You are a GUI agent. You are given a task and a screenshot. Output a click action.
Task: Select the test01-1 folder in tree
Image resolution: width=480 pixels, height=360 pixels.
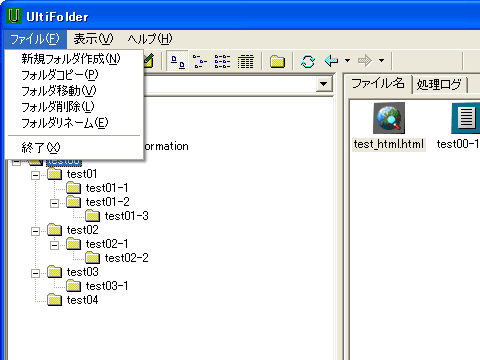[107, 188]
